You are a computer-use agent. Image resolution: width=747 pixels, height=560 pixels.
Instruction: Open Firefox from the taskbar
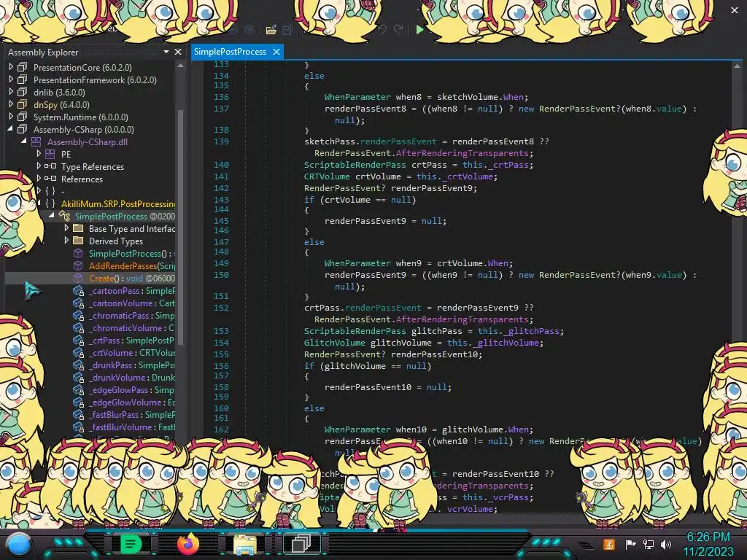pos(188,543)
